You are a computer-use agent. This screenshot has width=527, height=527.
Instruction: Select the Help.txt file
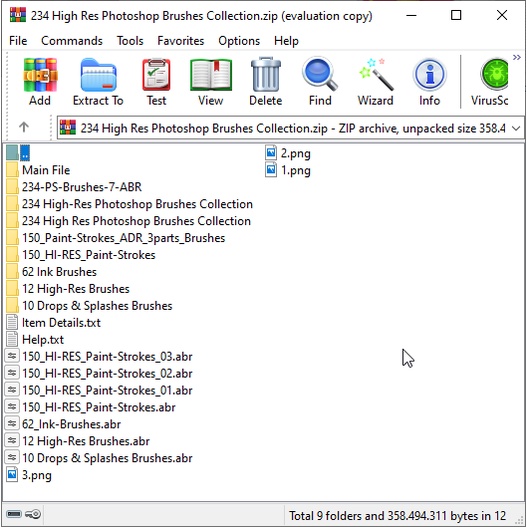point(35,339)
